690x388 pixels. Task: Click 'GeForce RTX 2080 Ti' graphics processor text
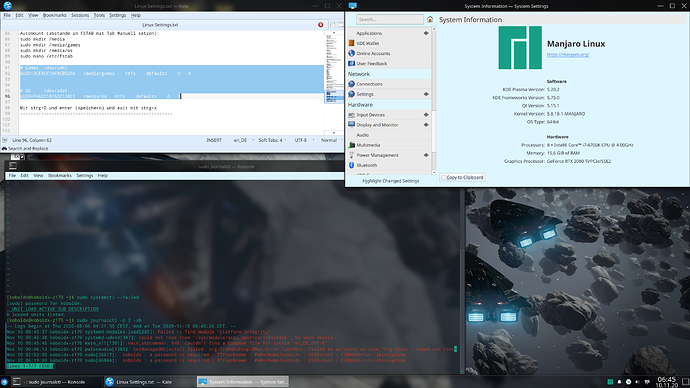click(578, 161)
